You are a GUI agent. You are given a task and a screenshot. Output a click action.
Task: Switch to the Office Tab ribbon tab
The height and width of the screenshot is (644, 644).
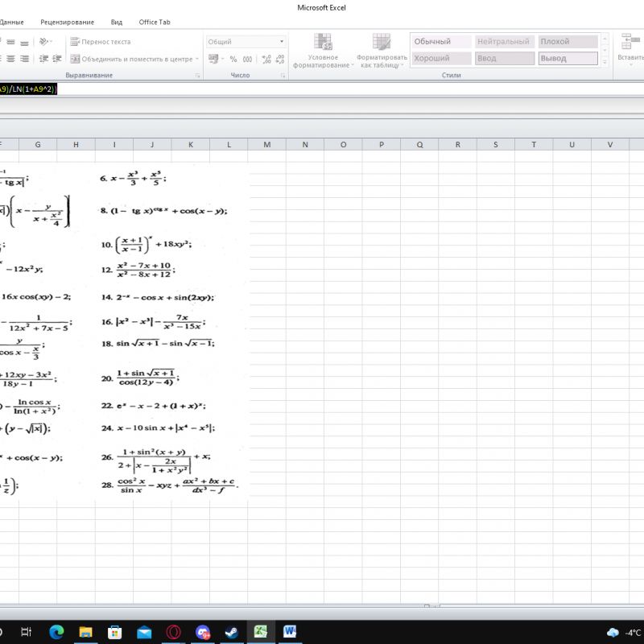pos(154,22)
